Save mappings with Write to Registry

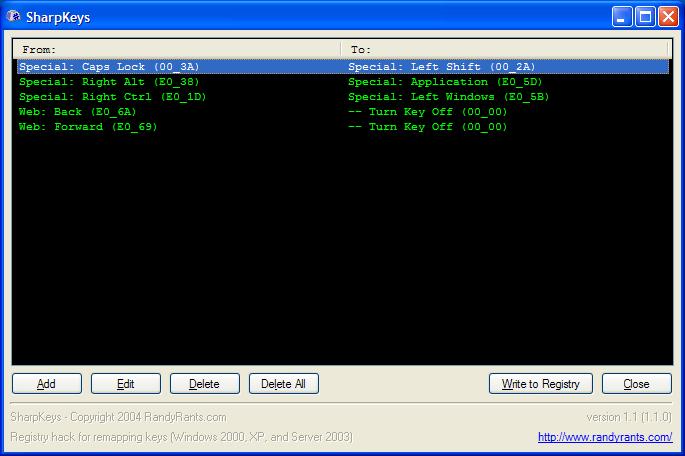(540, 383)
